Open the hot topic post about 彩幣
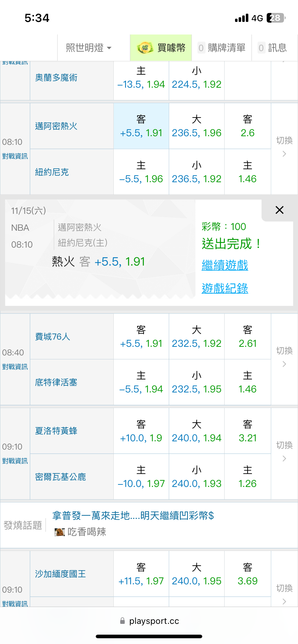This screenshot has height=644, width=298. pos(133,516)
